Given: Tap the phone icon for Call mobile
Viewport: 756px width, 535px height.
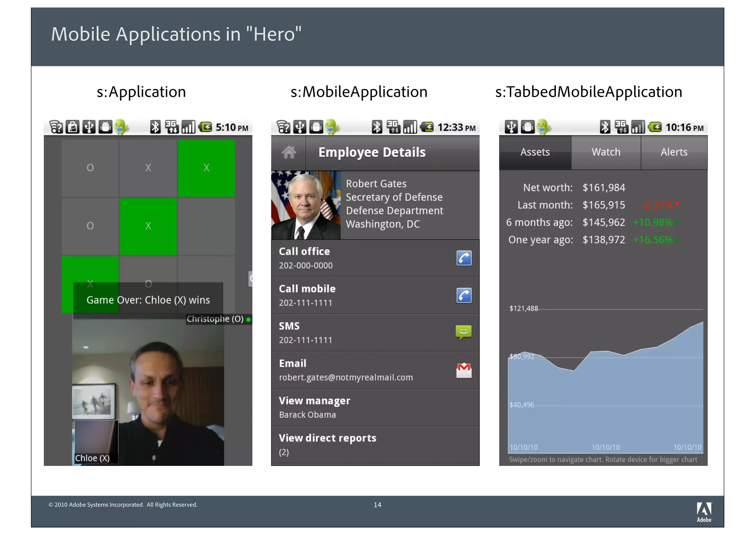Looking at the screenshot, I should point(464,295).
